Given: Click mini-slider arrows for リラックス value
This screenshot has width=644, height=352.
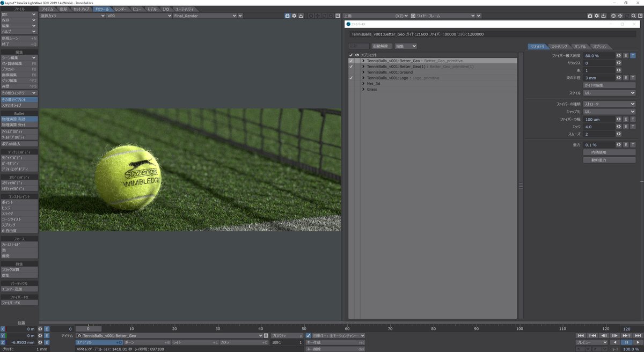Looking at the screenshot, I should (619, 63).
